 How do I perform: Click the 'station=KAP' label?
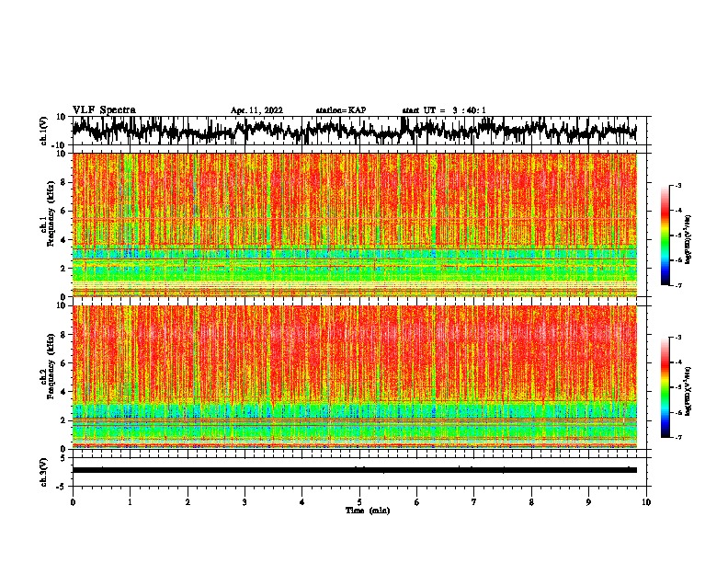pyautogui.click(x=341, y=110)
